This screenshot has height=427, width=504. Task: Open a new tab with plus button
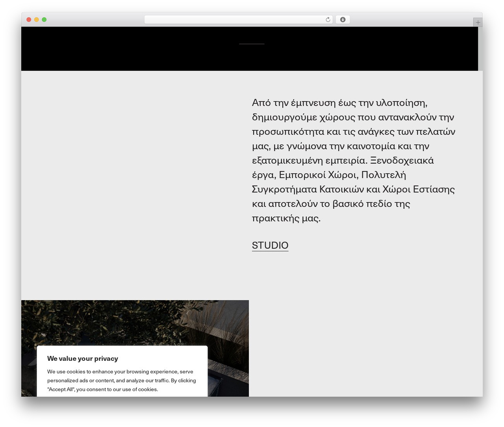[478, 22]
